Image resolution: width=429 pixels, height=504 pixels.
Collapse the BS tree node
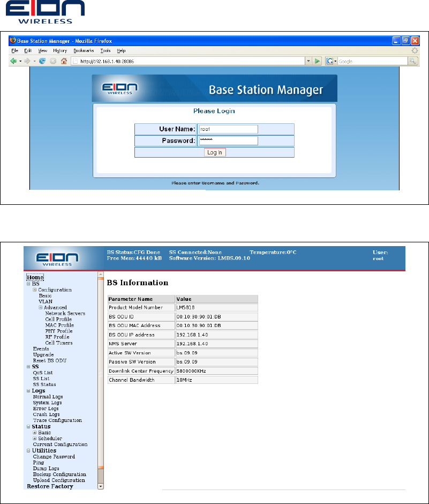[x=28, y=284]
